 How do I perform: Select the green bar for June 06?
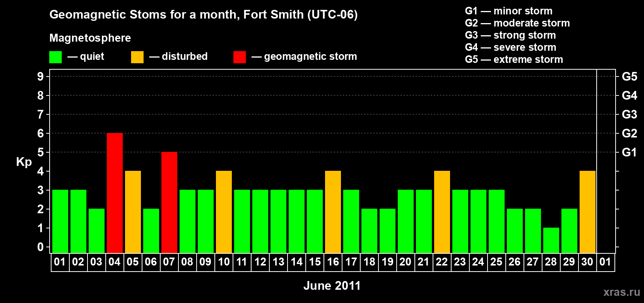151,231
